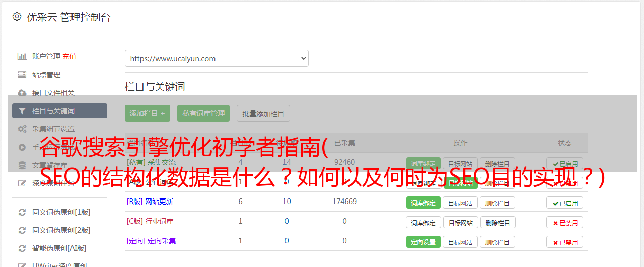Click pending count 14 in 采集交流 row
The height and width of the screenshot is (267, 644).
point(287,162)
